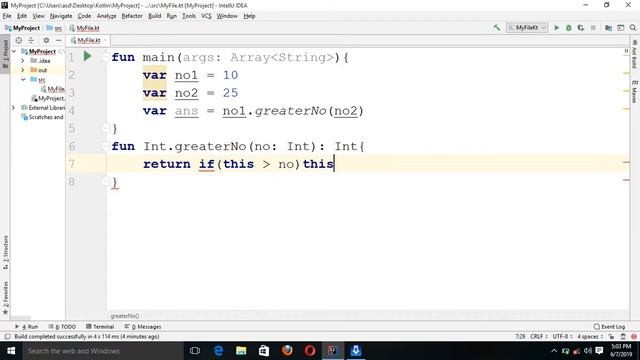Open Windows Store from taskbar
This screenshot has width=640, height=360.
(x=264, y=351)
